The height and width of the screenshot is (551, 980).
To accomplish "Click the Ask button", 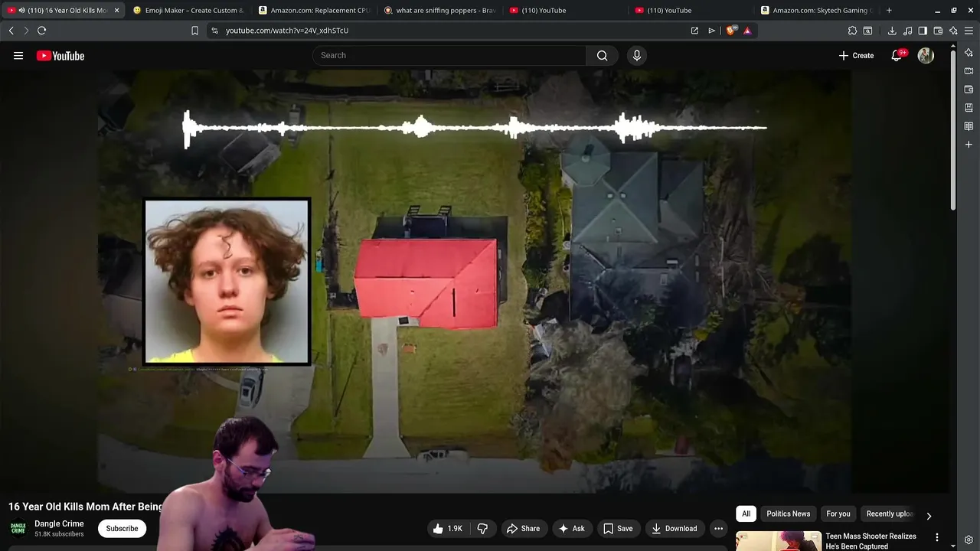I will pos(572,528).
